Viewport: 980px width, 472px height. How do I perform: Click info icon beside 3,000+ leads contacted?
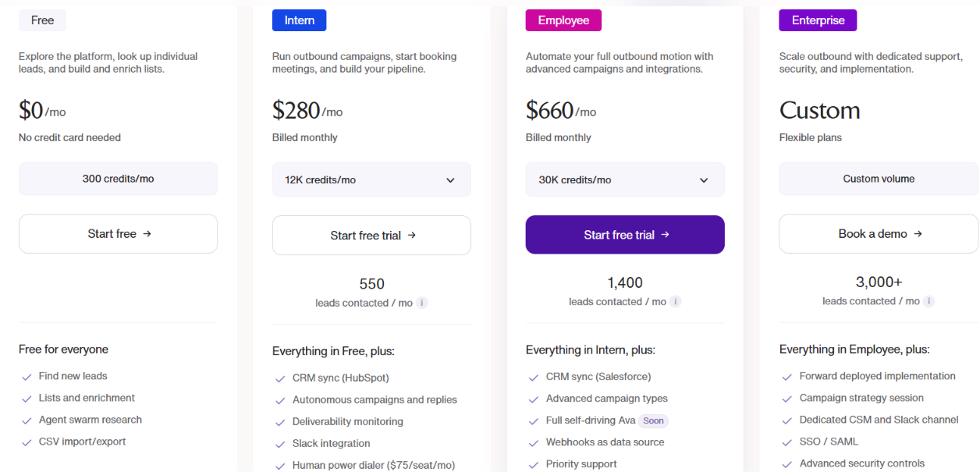(x=929, y=301)
